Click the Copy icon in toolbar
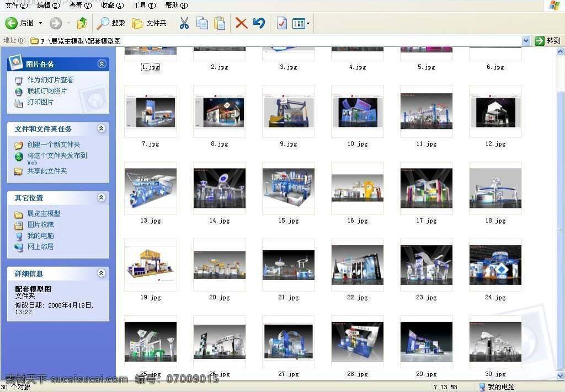Screen dimensions: 565x392 point(202,23)
